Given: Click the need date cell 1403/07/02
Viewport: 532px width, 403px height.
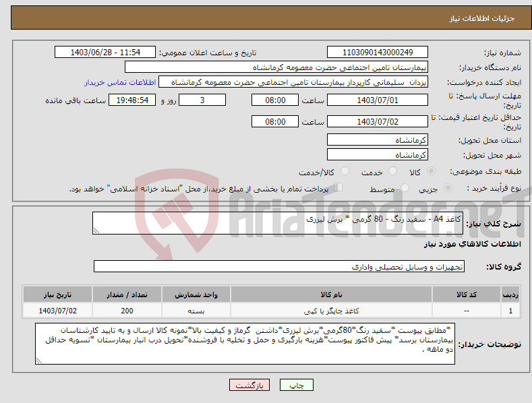Looking at the screenshot, I should tap(57, 311).
